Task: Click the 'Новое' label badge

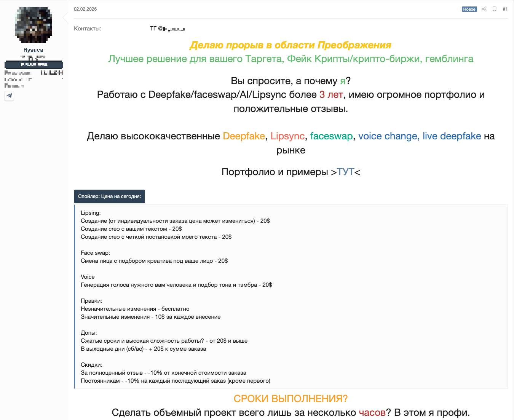Action: 469,9
